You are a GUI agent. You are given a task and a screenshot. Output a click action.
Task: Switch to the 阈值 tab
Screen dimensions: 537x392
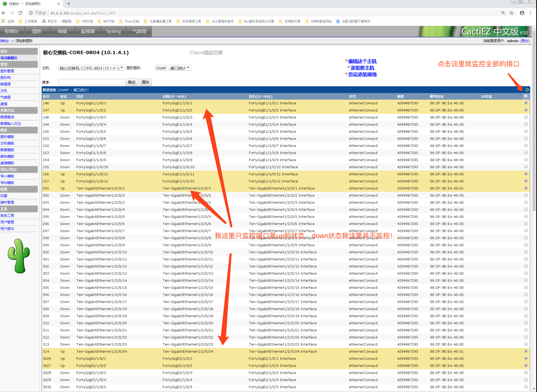point(62,31)
